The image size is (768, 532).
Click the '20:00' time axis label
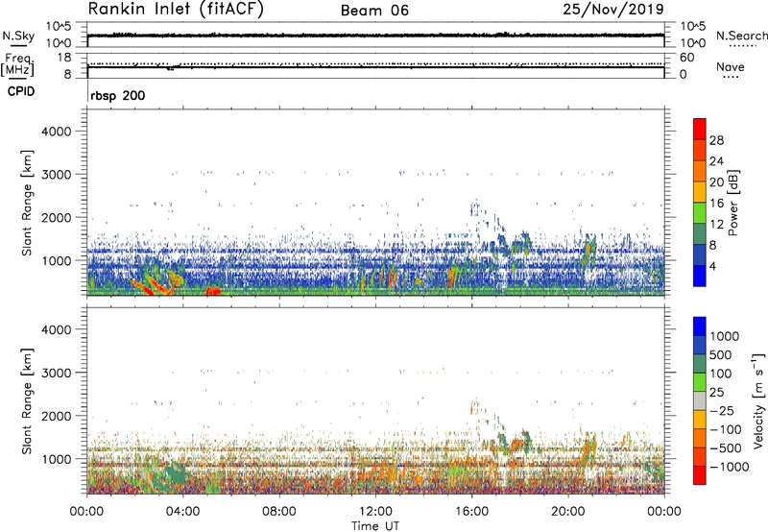(x=568, y=512)
